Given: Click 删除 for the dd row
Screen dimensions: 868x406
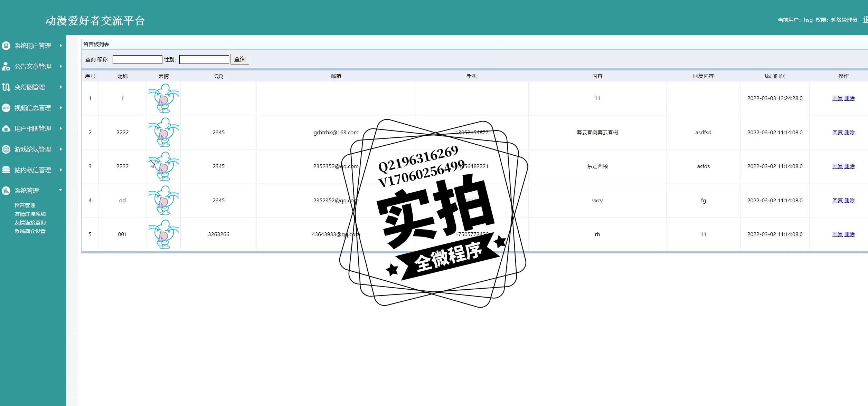Looking at the screenshot, I should pos(849,201).
